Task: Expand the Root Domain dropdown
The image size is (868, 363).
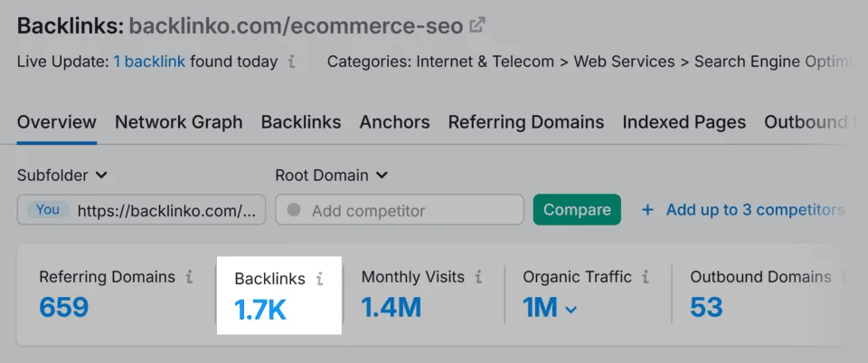Action: (332, 175)
